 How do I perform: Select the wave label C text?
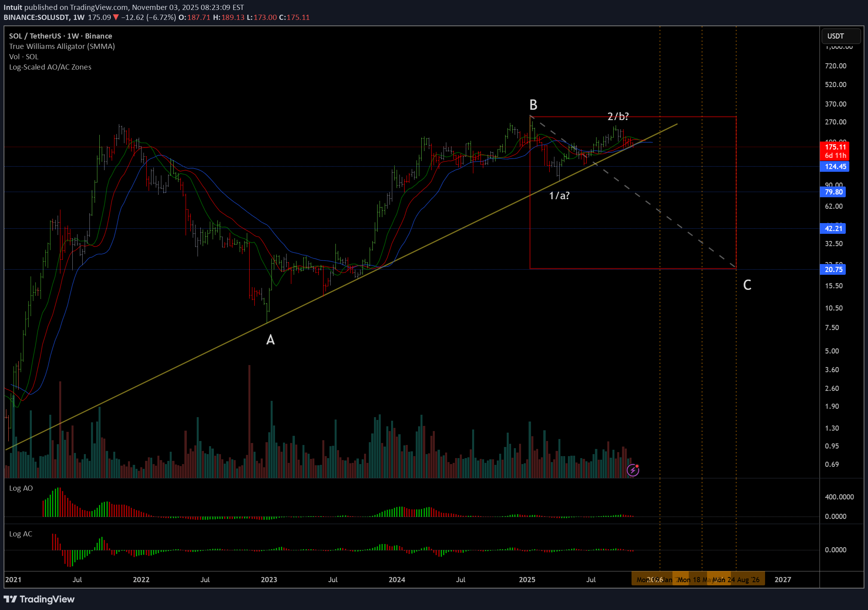[747, 285]
